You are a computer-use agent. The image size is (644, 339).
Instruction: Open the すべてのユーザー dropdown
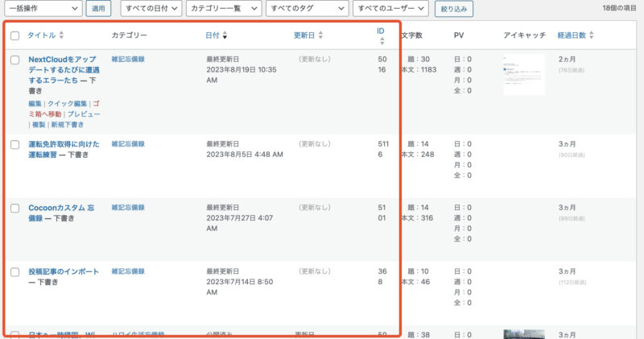click(x=390, y=8)
